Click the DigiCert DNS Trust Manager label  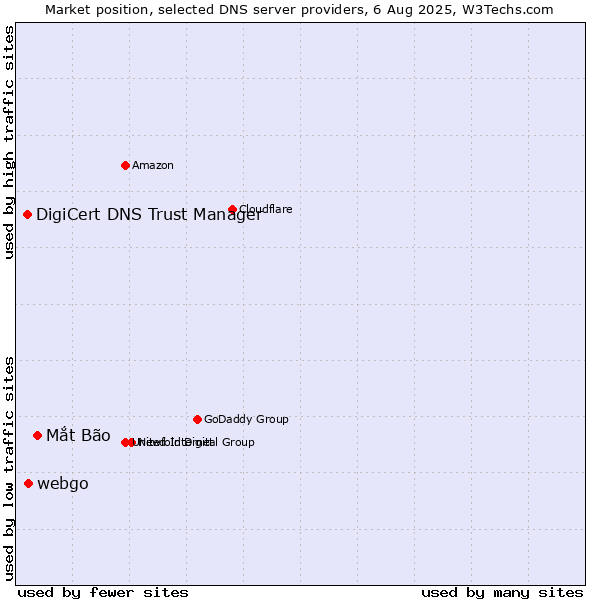[149, 215]
